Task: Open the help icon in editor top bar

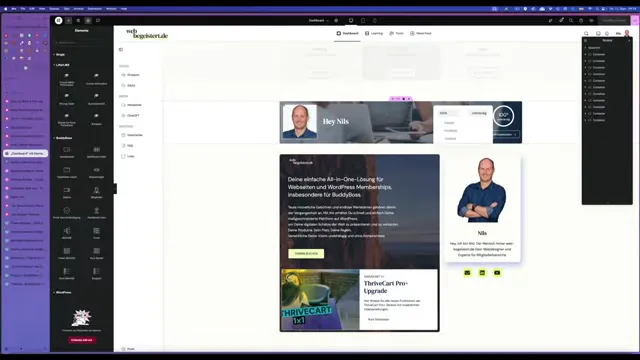Action: tap(581, 20)
